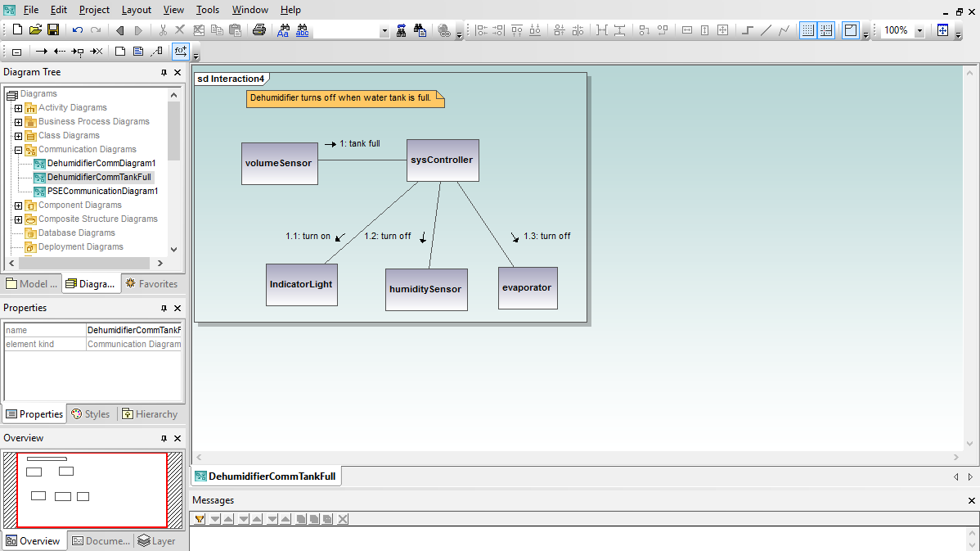The height and width of the screenshot is (551, 980).
Task: Switch to the Styles tab
Action: (x=92, y=414)
